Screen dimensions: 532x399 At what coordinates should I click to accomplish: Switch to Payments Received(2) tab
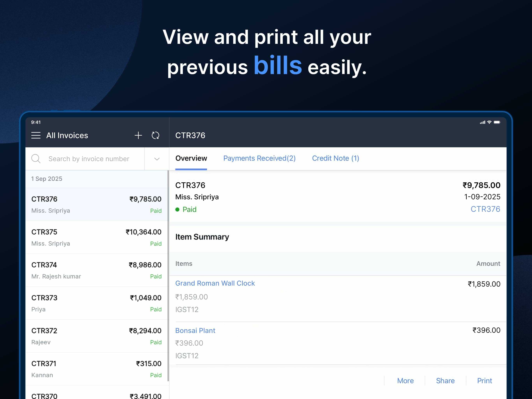pos(259,158)
